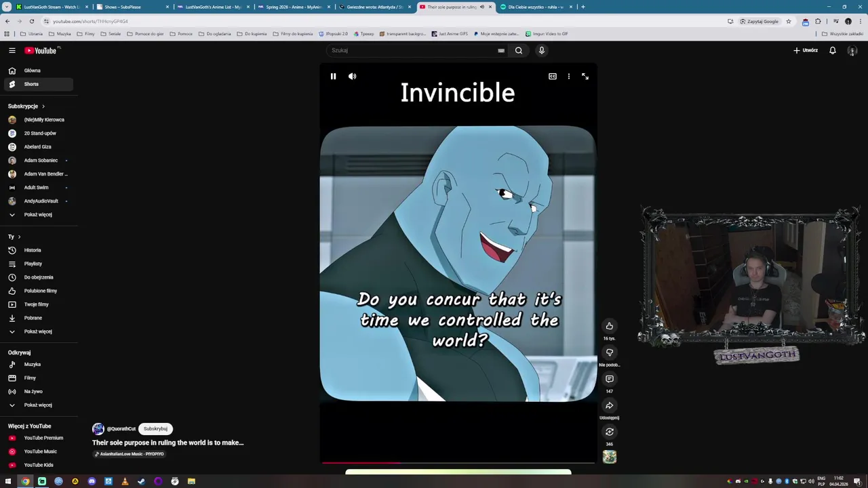Viewport: 868px width, 488px height.
Task: Expand the Subskrypcje section
Action: pos(26,106)
